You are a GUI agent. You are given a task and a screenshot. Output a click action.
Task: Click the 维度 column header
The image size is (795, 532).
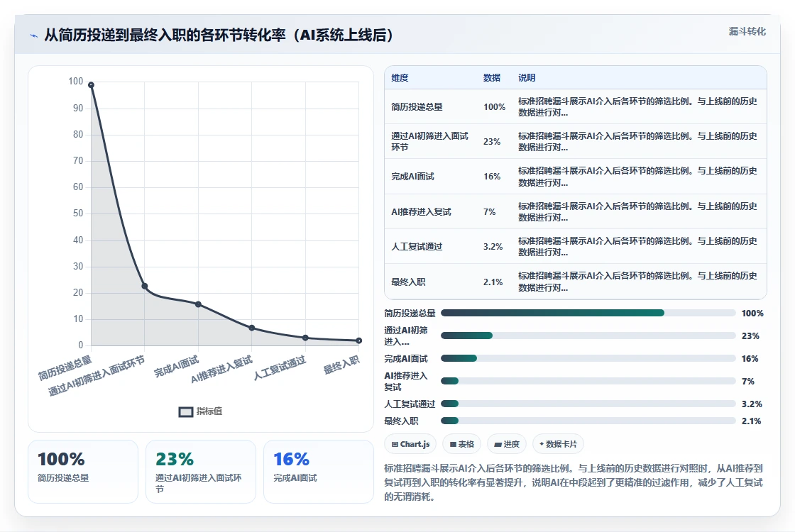(400, 78)
